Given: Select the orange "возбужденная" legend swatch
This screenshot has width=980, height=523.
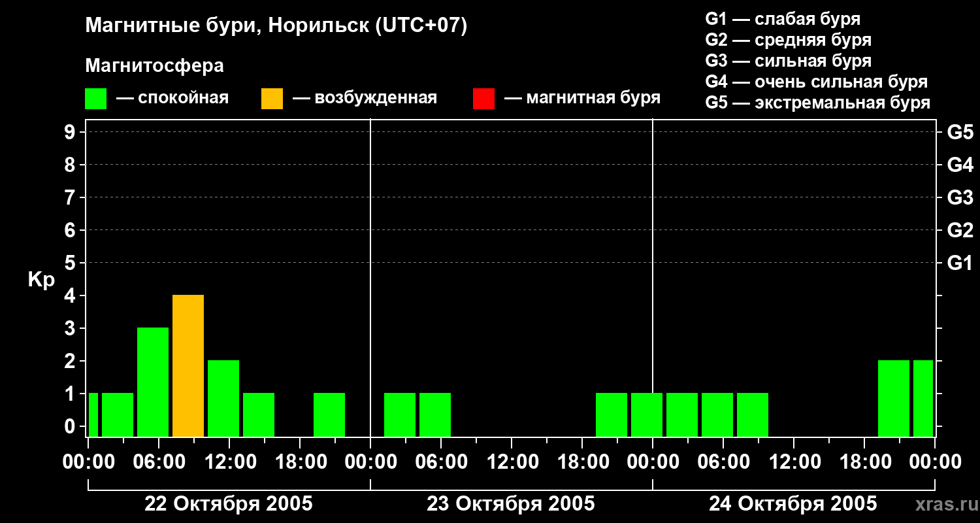Looking at the screenshot, I should tap(272, 99).
